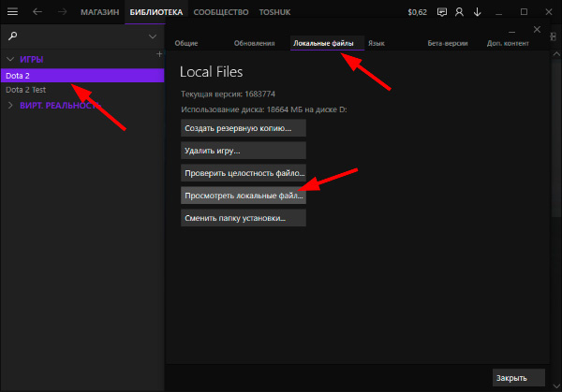Close the properties dialog with X
The image size is (562, 392).
(x=537, y=29)
